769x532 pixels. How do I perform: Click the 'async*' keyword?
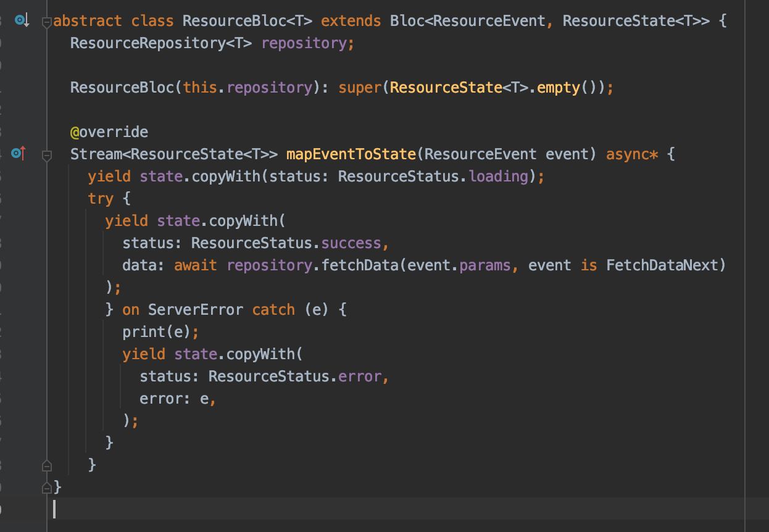(632, 154)
